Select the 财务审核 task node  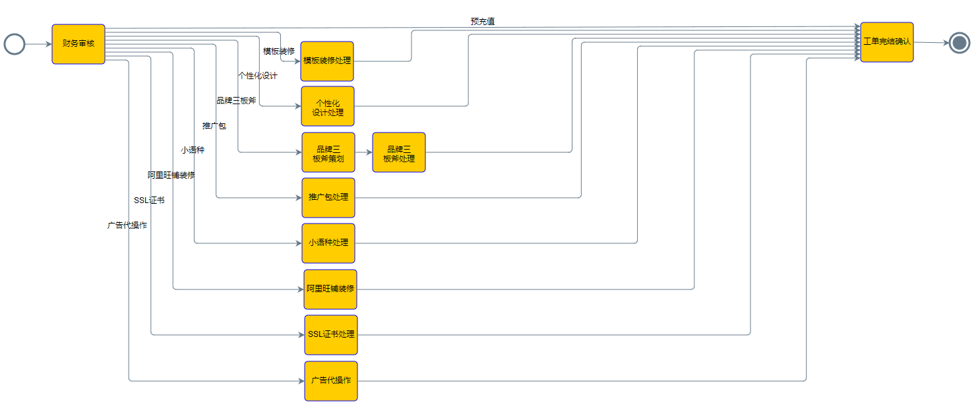click(78, 44)
